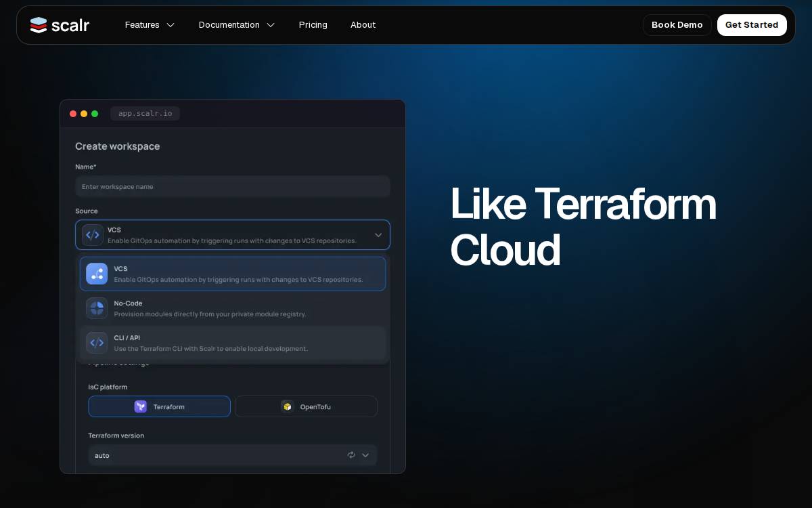This screenshot has height=508, width=812.
Task: Focus the workspace name input field
Action: point(233,186)
